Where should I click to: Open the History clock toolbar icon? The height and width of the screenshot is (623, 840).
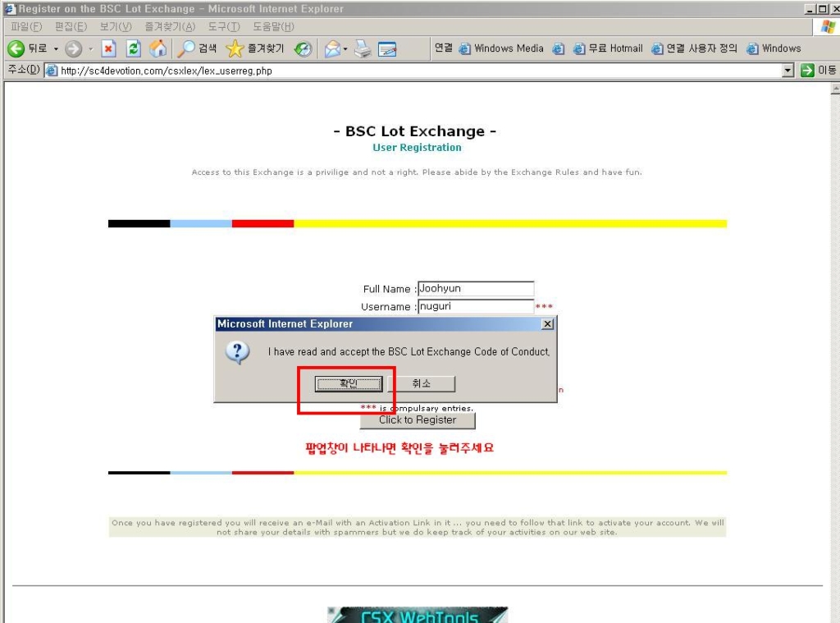click(x=304, y=48)
